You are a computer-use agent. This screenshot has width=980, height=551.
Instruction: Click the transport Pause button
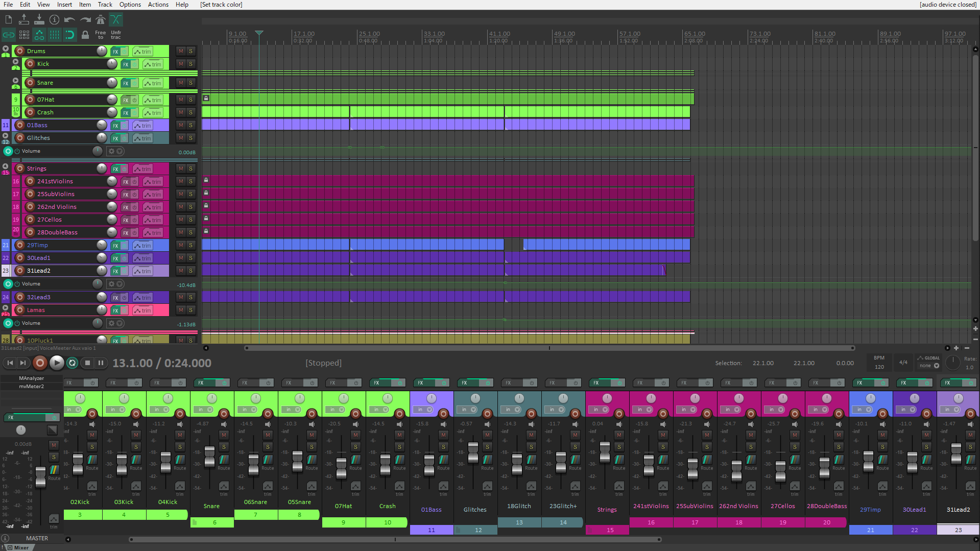click(x=101, y=363)
